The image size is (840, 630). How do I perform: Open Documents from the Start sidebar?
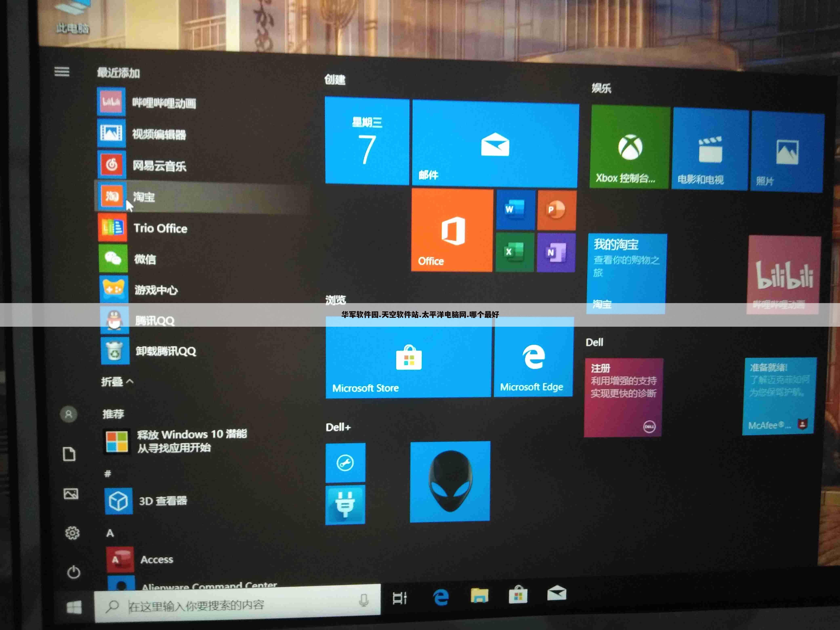click(x=69, y=454)
